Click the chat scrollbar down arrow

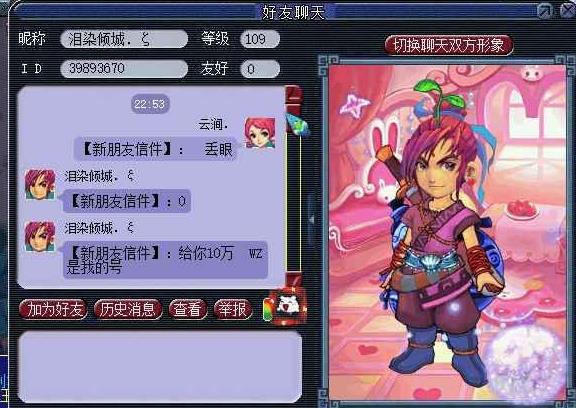[294, 280]
